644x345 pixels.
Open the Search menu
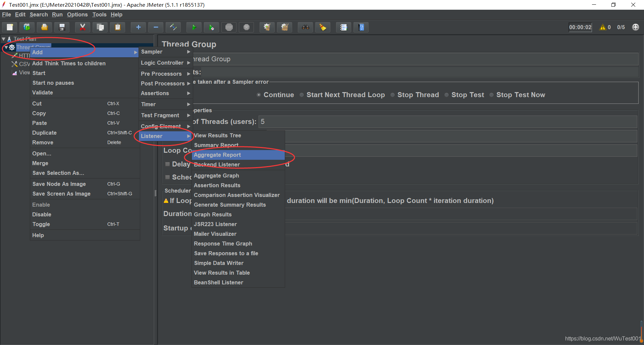39,14
